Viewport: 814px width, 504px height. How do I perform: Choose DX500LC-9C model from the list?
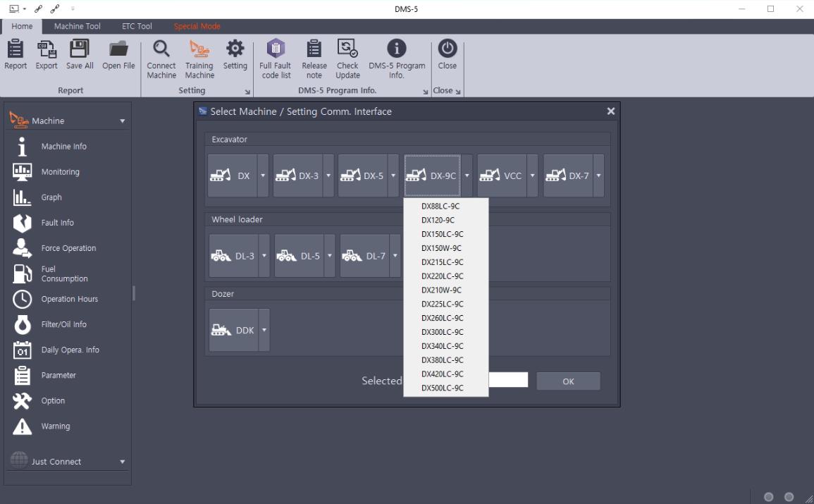[442, 388]
